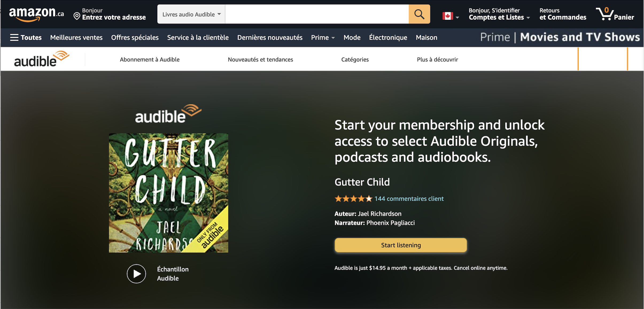The image size is (644, 309).
Task: Click the five-star rating icons
Action: [353, 199]
